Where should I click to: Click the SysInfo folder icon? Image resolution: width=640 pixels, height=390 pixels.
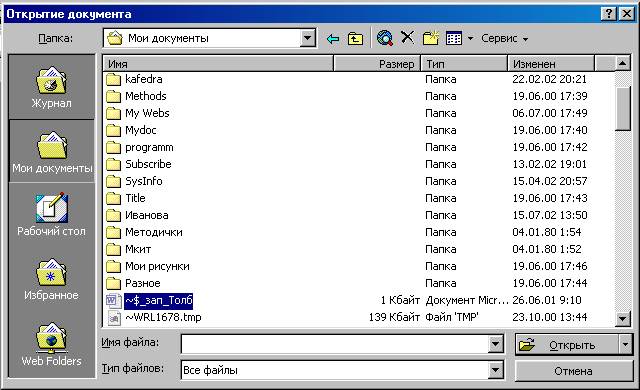113,181
